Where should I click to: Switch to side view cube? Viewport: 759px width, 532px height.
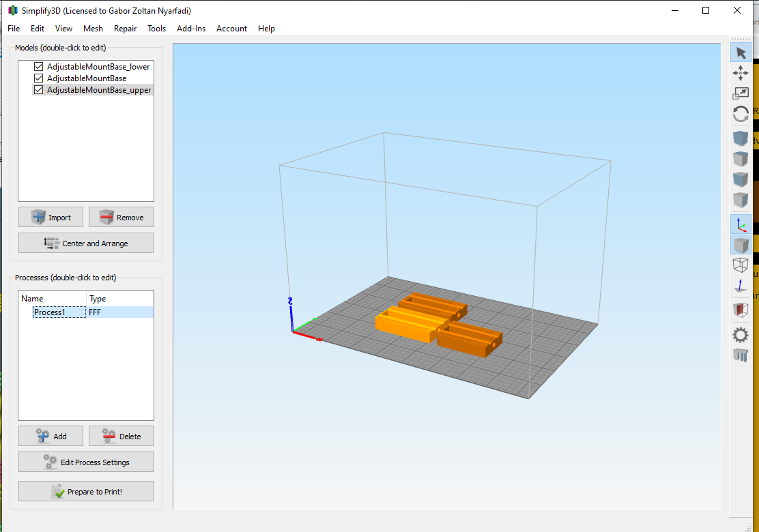(x=741, y=200)
